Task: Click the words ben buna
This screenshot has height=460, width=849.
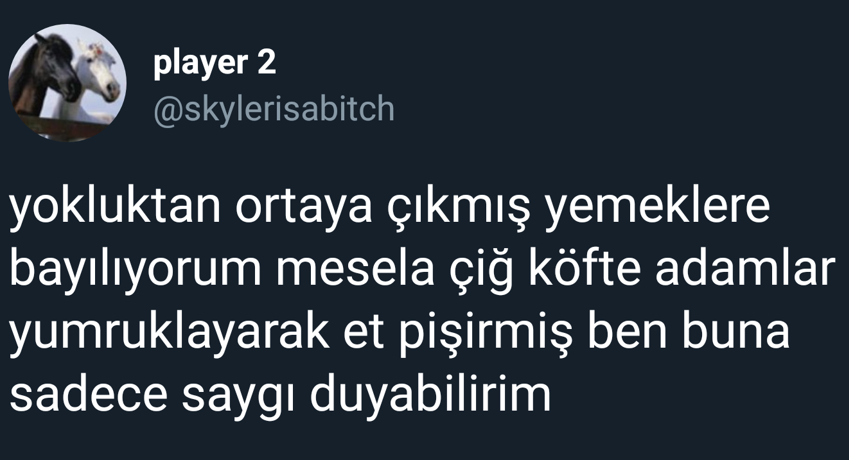Action: pos(689,330)
